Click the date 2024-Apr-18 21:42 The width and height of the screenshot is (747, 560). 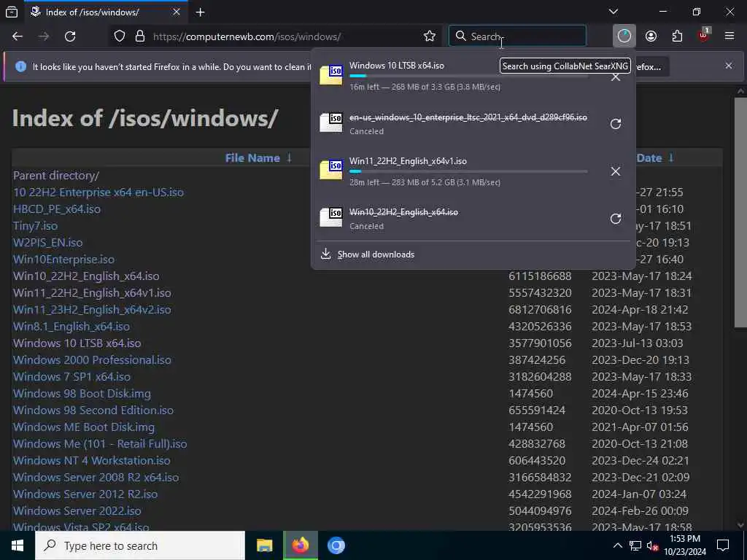click(640, 309)
